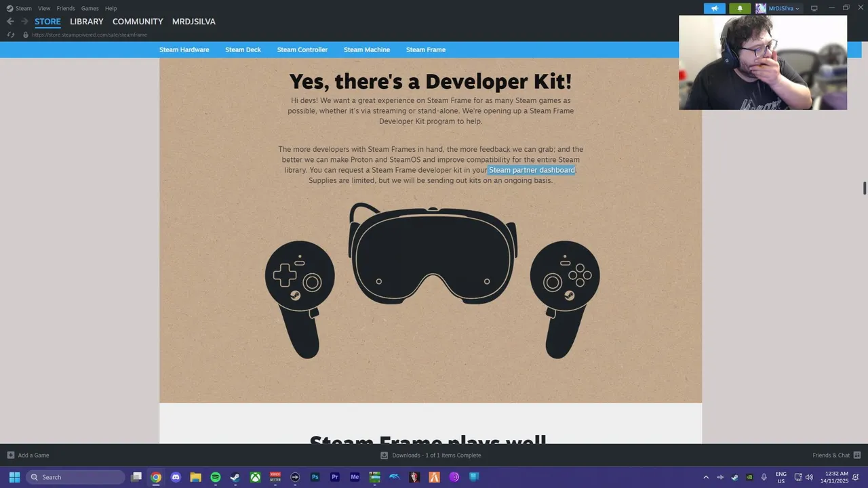Click the store URL address bar
This screenshot has height=488, width=868.
pos(90,35)
